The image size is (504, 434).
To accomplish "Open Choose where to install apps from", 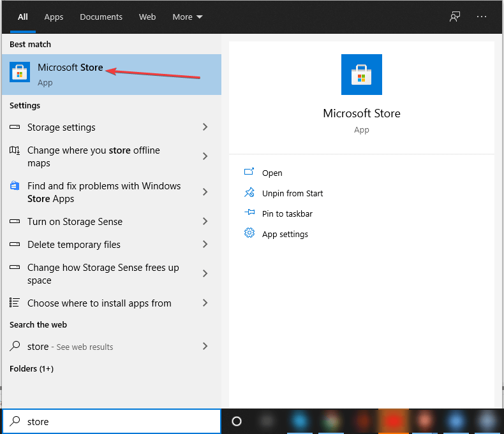I will click(x=99, y=303).
